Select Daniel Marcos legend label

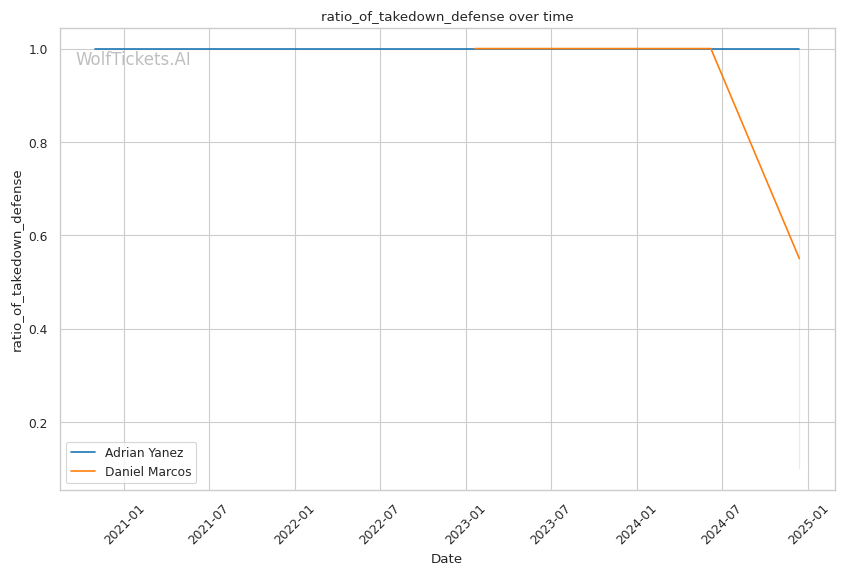[148, 471]
